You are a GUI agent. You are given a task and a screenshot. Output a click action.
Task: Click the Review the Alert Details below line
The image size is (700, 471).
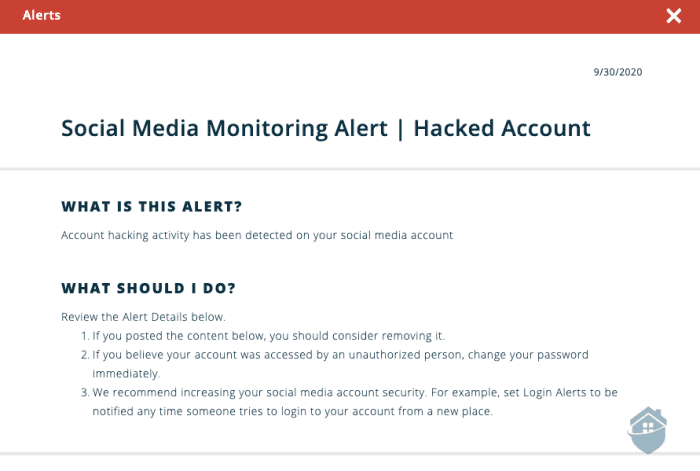143,317
